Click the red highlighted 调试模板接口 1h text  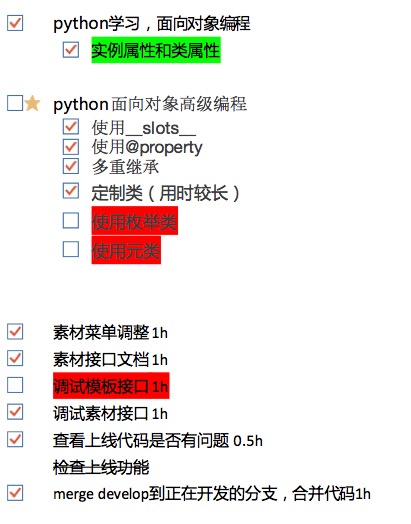click(111, 386)
